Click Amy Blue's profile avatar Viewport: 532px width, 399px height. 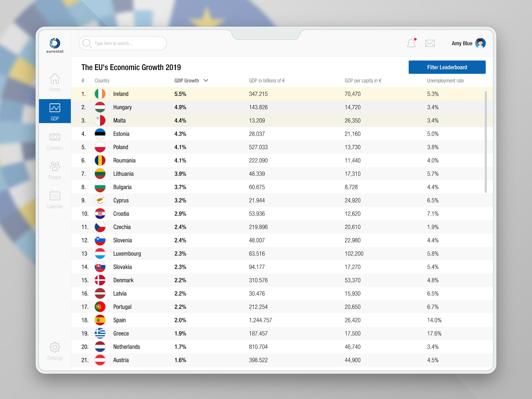click(x=480, y=43)
